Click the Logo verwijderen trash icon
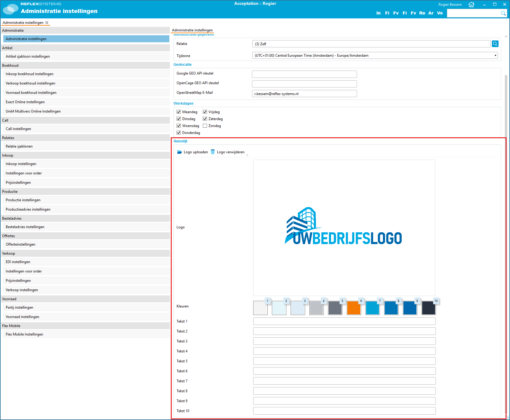 [x=213, y=152]
